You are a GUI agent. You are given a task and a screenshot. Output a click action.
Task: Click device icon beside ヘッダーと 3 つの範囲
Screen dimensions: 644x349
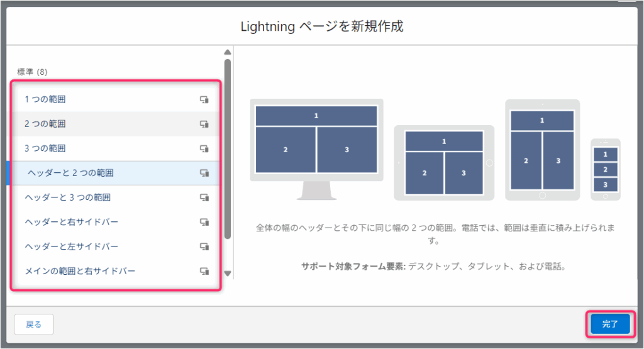204,197
